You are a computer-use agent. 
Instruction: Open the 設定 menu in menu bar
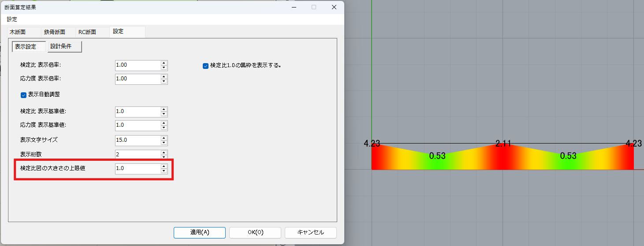[12, 19]
